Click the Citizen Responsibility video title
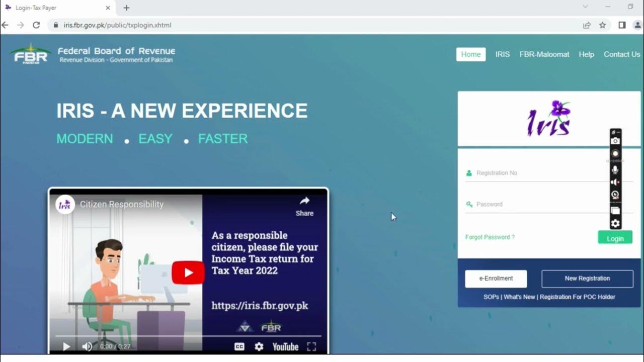The image size is (644, 362). pyautogui.click(x=122, y=205)
